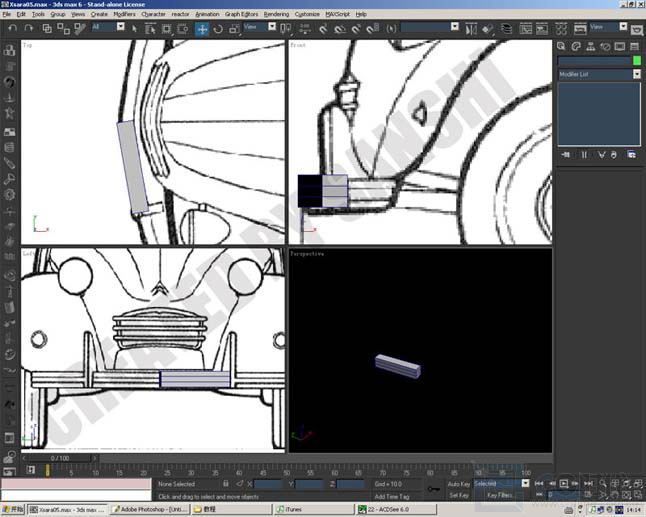Expand the Modifier List dropdown

pyautogui.click(x=637, y=74)
